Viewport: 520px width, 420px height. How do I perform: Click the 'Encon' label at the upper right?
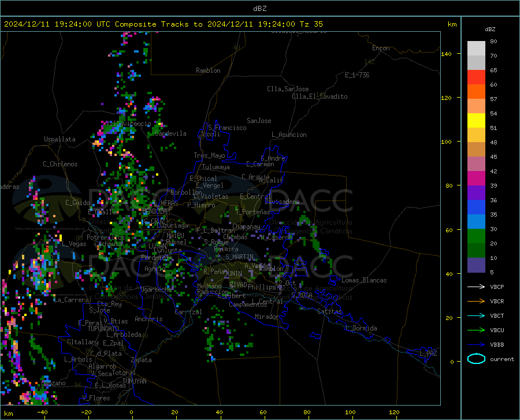tap(381, 48)
